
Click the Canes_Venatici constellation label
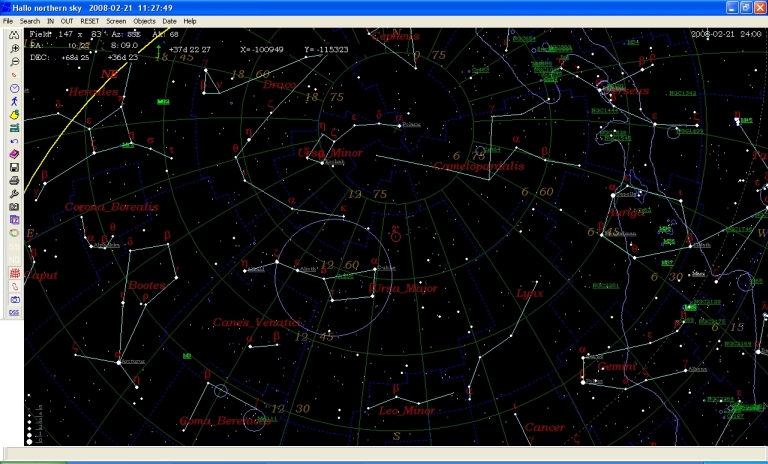(x=257, y=322)
